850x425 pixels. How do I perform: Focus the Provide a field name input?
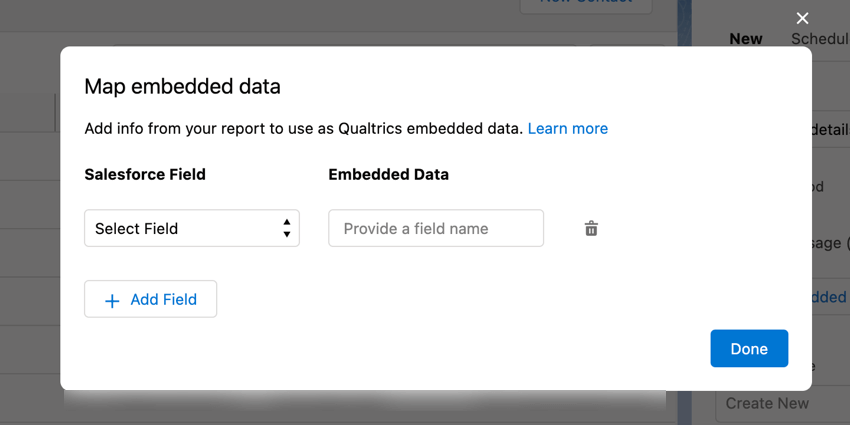pyautogui.click(x=435, y=229)
